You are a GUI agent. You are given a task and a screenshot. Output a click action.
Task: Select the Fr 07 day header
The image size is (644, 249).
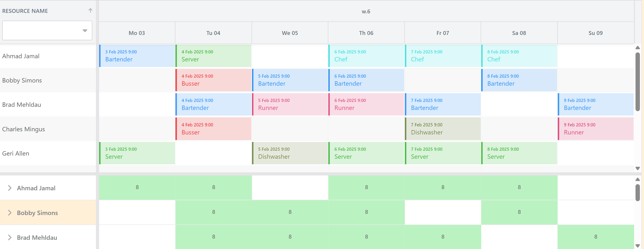(x=442, y=33)
